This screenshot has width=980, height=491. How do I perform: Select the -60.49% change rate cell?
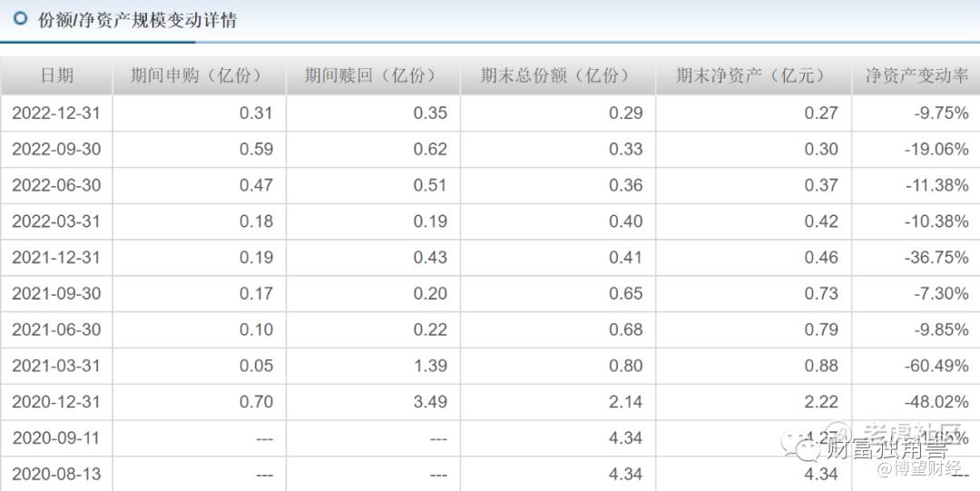click(x=936, y=366)
